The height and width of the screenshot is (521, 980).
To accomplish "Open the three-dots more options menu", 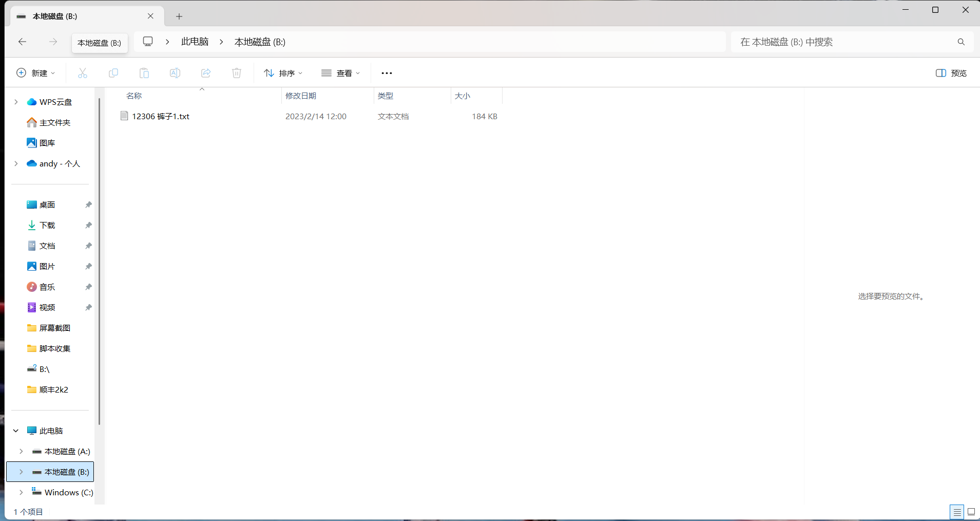I will [387, 73].
